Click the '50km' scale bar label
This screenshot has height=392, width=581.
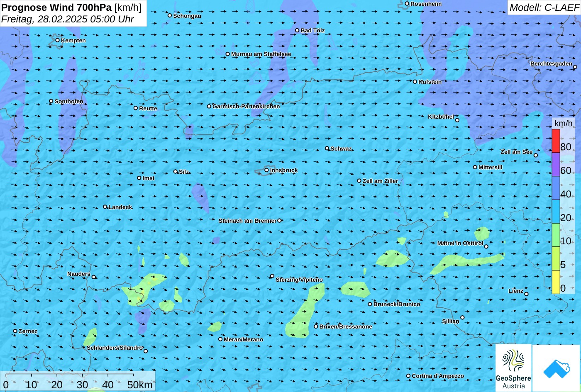coord(140,385)
